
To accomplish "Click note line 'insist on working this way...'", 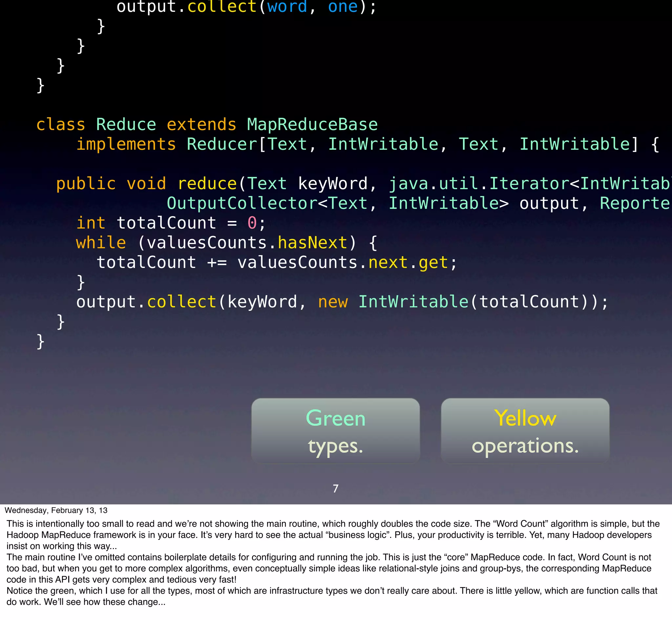I will point(62,546).
